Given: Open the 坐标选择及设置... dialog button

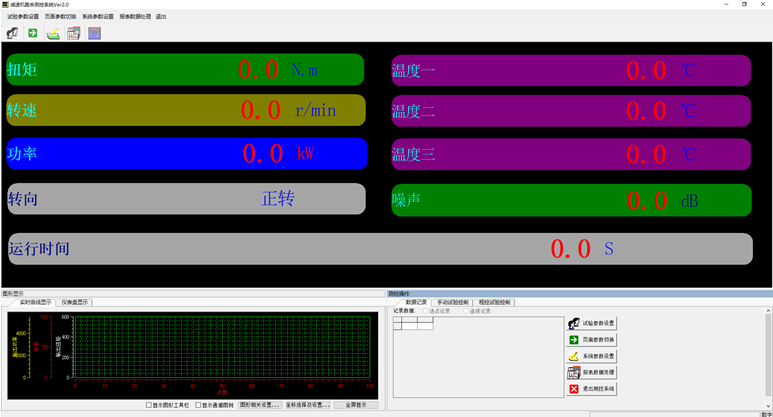Looking at the screenshot, I should 307,405.
